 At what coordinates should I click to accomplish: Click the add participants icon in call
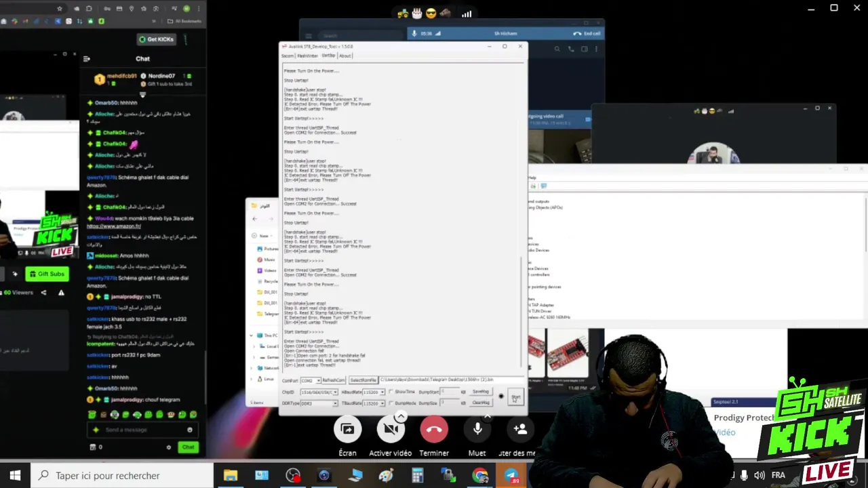(x=521, y=429)
